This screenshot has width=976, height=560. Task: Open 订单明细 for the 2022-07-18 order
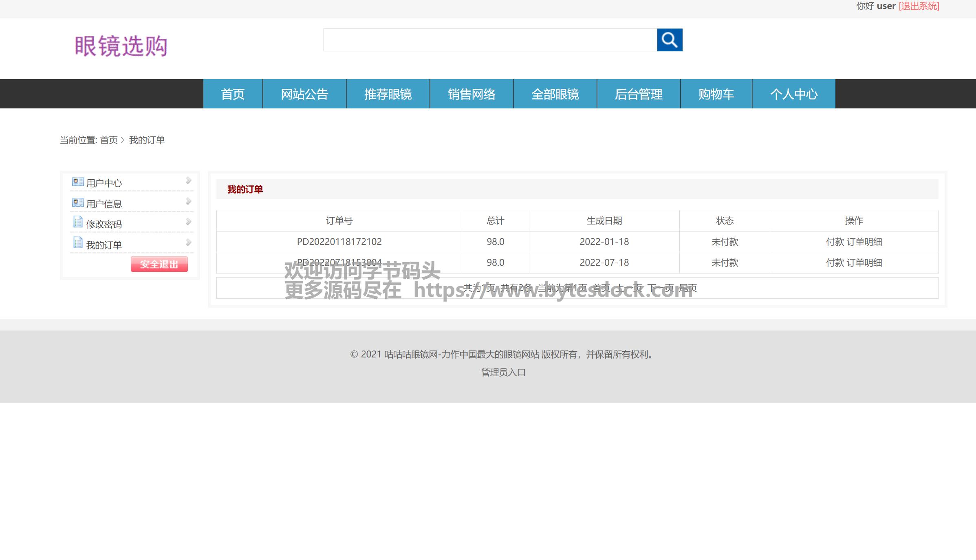(864, 263)
